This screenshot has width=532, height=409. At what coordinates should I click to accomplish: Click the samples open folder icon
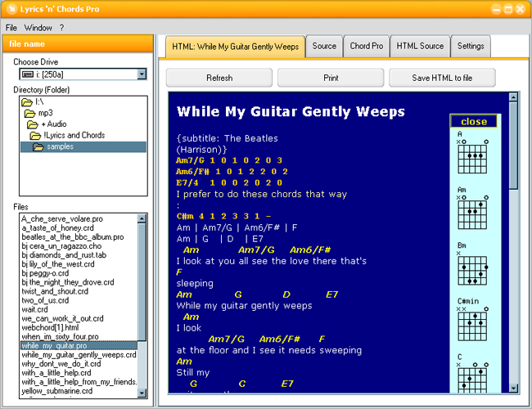38,146
